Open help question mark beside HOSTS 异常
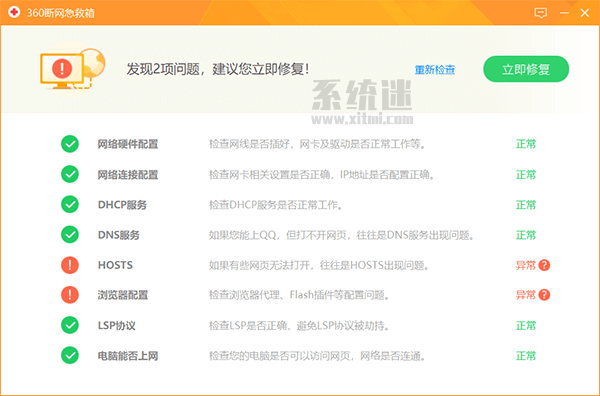600x396 pixels. [544, 265]
